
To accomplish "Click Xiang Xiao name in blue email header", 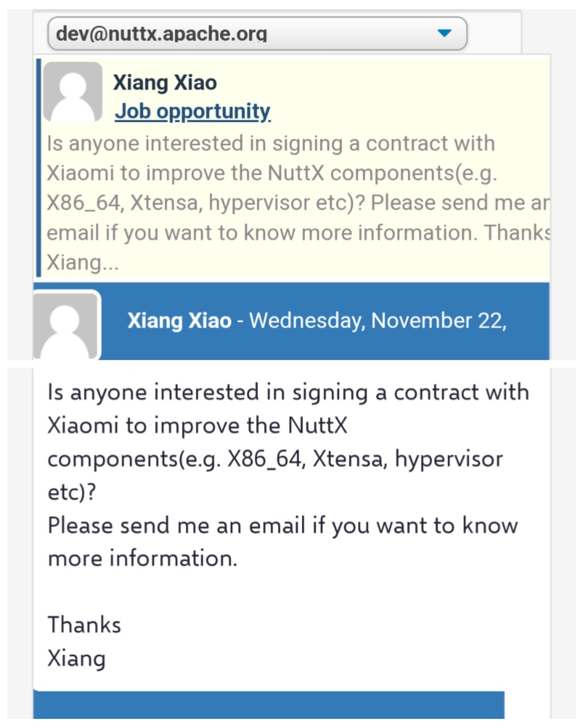I will point(179,321).
